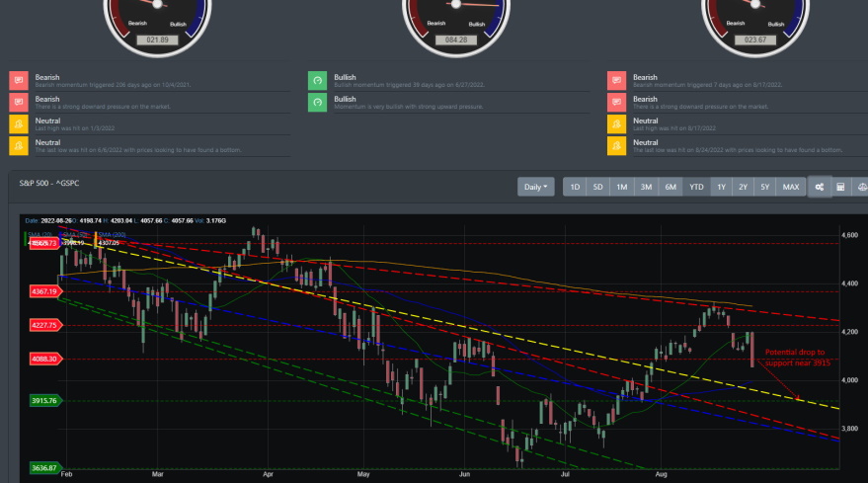Select the YTD range tab
This screenshot has height=483, width=868.
(x=696, y=187)
